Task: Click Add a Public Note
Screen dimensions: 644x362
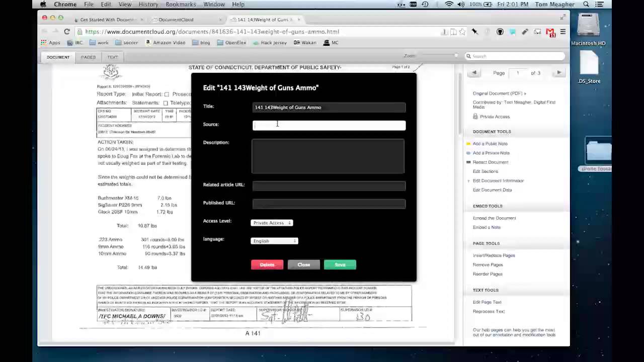Action: point(490,144)
